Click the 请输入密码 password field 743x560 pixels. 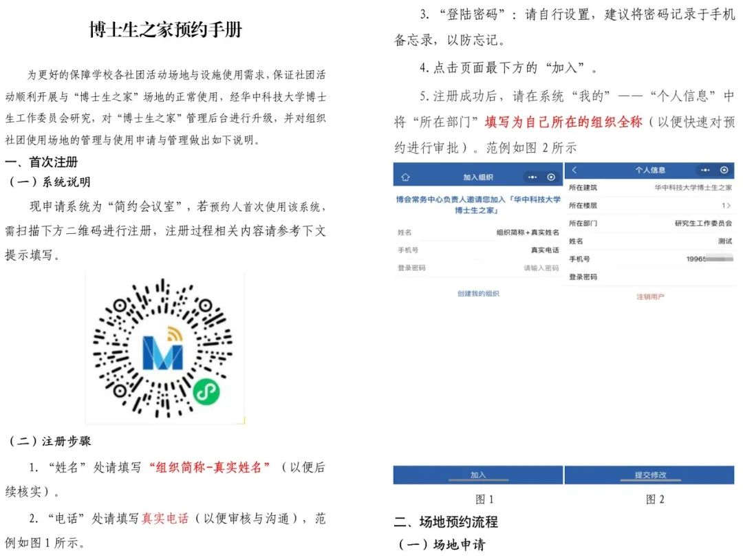pos(478,268)
